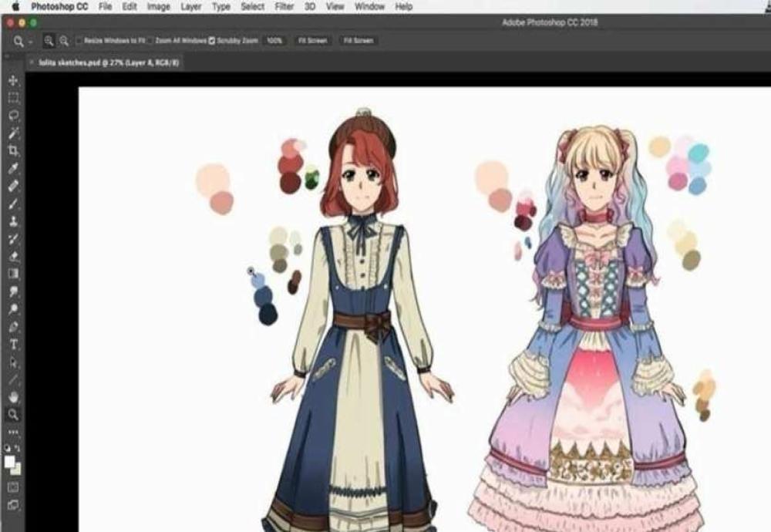Switch to the Eraser tool
Image resolution: width=771 pixels, height=532 pixels.
pos(13,256)
